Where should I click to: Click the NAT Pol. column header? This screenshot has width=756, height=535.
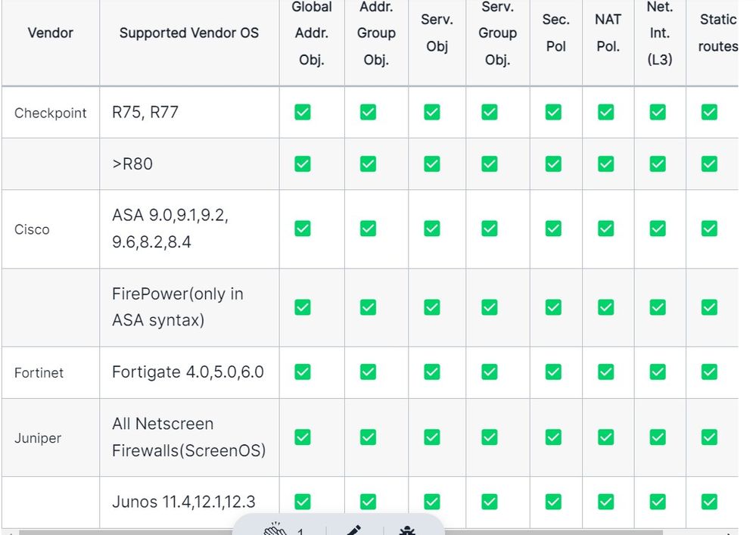click(608, 33)
